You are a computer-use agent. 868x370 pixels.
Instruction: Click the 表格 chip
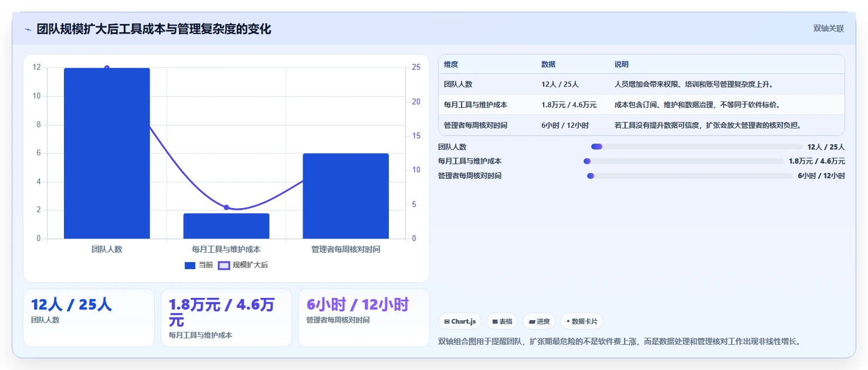[x=502, y=321]
